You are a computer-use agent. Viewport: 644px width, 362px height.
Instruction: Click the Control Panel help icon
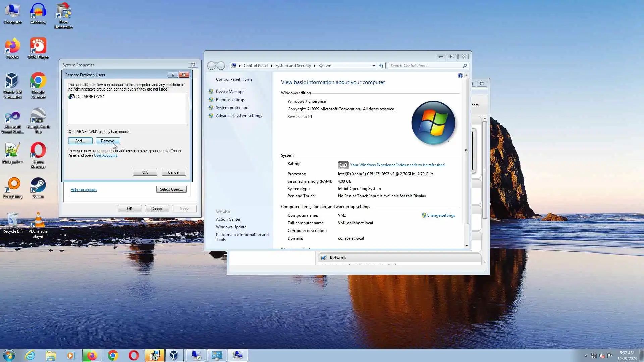(460, 76)
